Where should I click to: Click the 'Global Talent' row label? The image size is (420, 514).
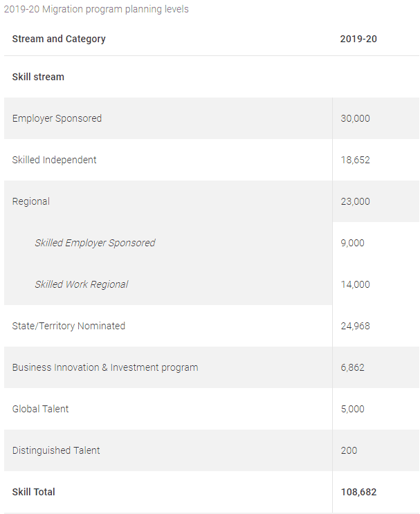coord(40,409)
